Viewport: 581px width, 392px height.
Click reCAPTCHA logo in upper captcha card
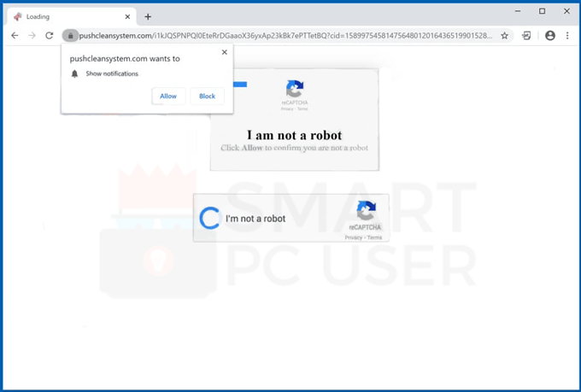295,89
